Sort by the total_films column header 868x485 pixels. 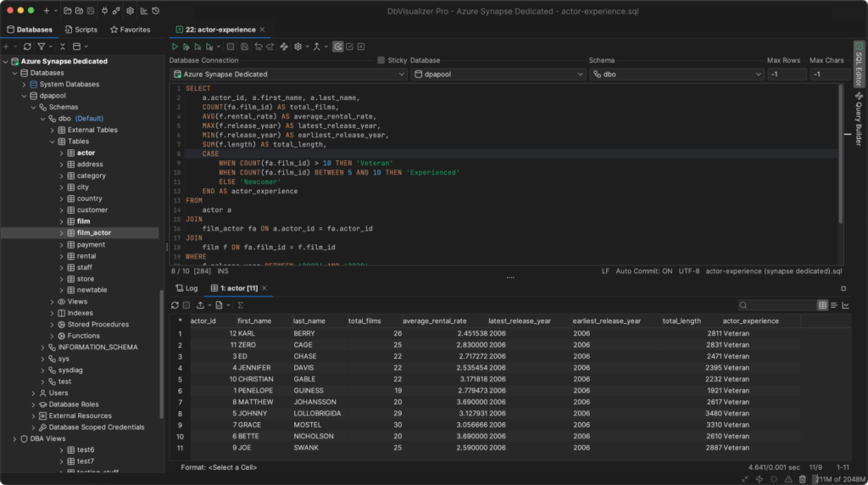click(x=364, y=321)
